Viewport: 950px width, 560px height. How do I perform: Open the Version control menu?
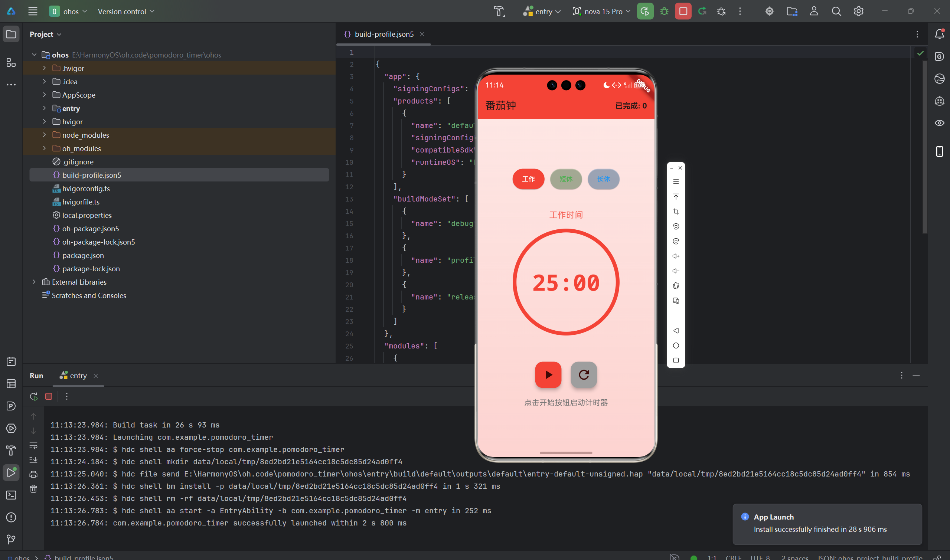(126, 12)
